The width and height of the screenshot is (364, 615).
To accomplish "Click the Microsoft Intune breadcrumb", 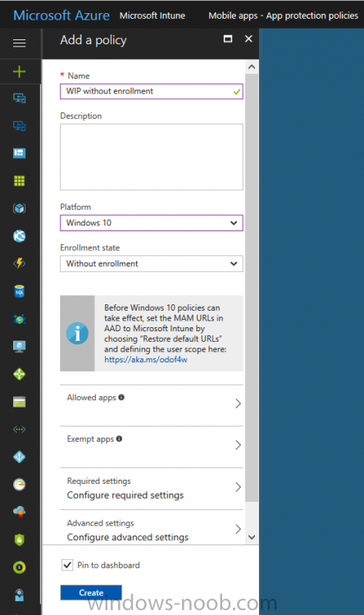I will [x=152, y=16].
